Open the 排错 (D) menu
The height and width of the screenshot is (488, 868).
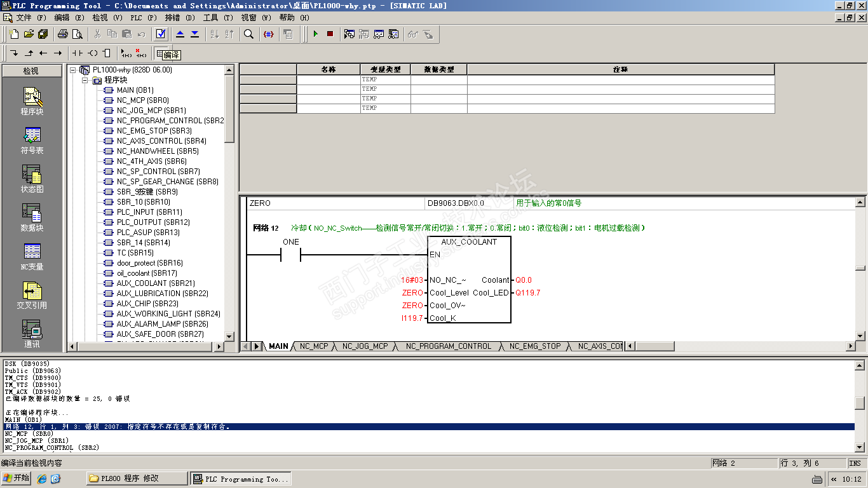[180, 18]
